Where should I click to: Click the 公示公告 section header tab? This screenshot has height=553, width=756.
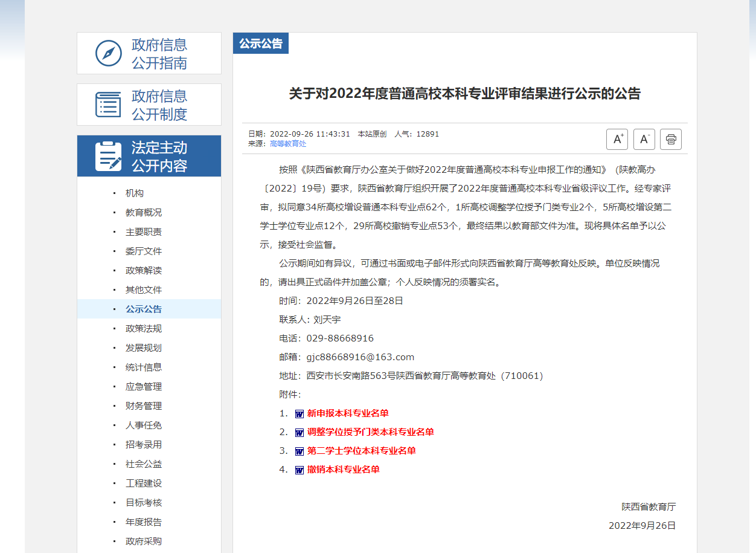coord(261,44)
